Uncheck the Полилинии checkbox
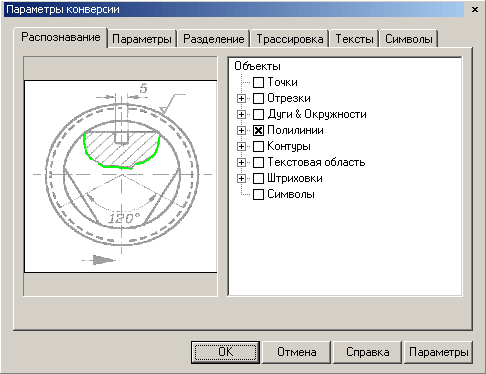486x374 pixels. [258, 130]
